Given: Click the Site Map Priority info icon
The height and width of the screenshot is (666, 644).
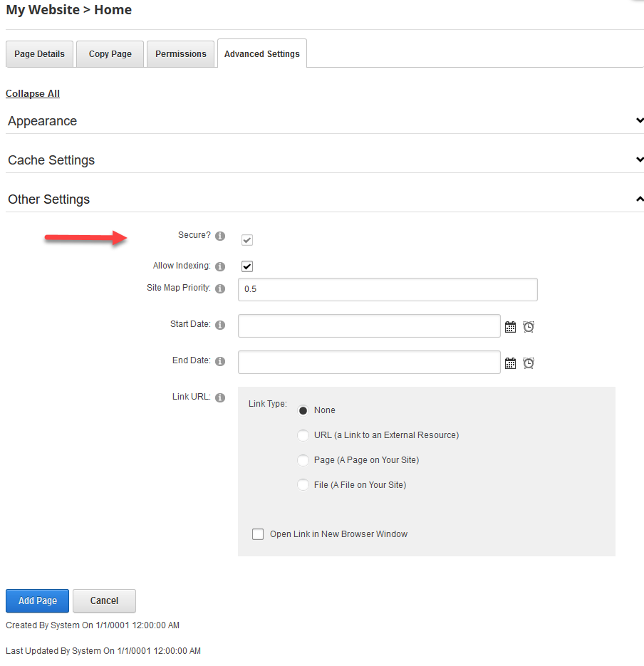Looking at the screenshot, I should [x=220, y=288].
